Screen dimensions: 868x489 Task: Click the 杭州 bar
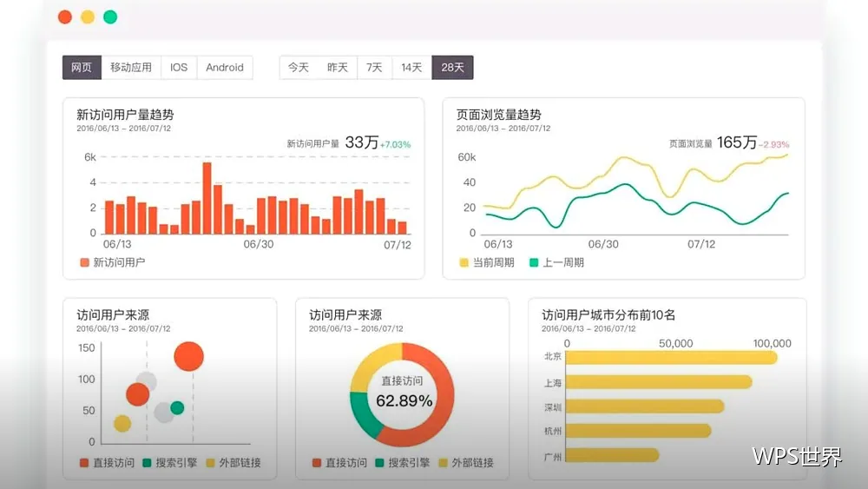[638, 431]
